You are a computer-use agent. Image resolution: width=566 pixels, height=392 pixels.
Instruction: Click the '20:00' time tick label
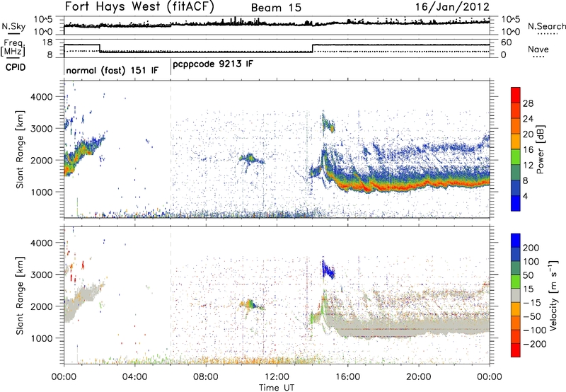419,377
